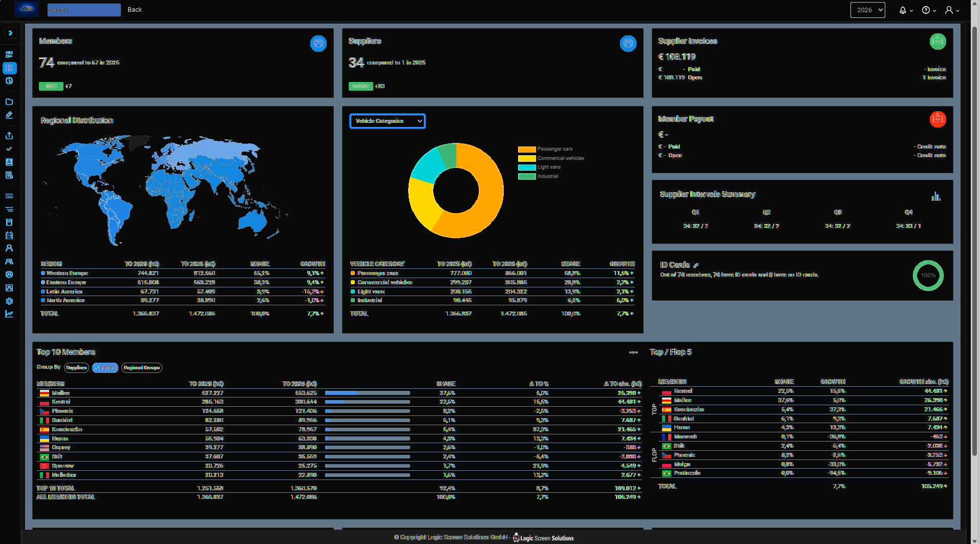Viewport: 980px width, 544px height.
Task: Open the group of people icon in sidebar
Action: coord(9,262)
